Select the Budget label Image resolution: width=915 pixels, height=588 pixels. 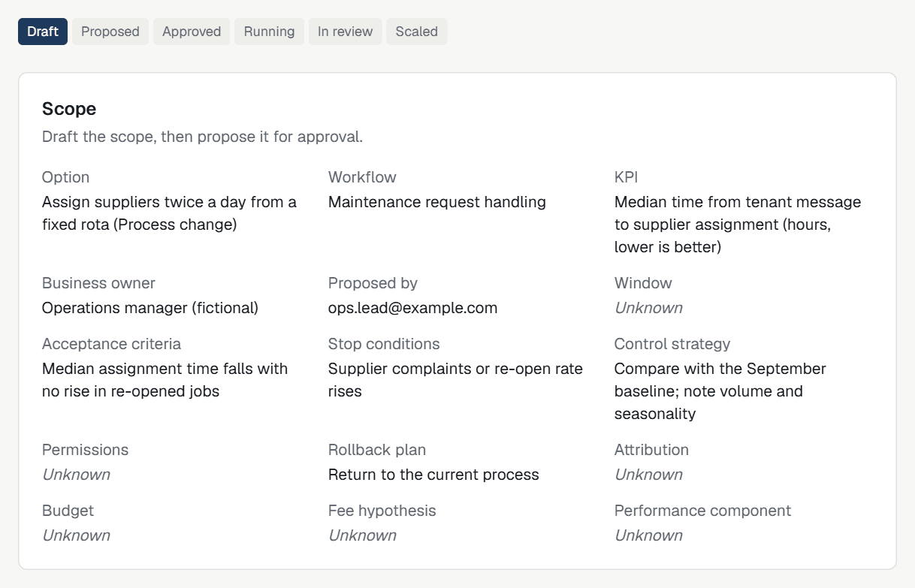tap(68, 511)
